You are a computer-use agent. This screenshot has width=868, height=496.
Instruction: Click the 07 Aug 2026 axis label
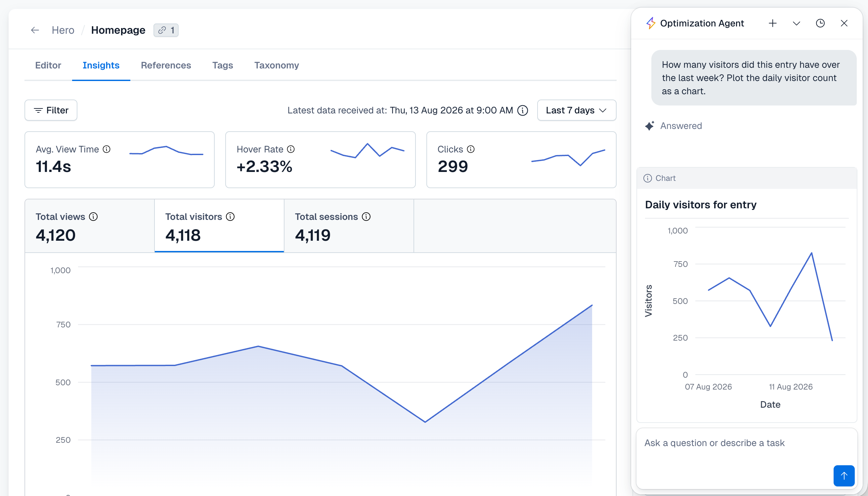coord(708,387)
